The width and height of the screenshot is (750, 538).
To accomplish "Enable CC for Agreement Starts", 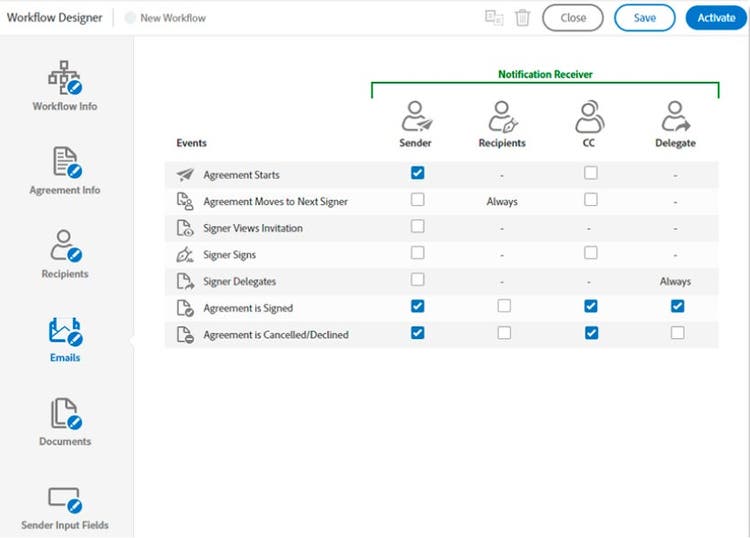I will coord(591,173).
